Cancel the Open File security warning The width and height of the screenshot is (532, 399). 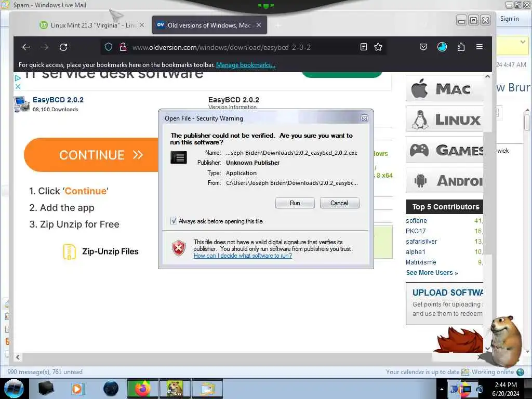click(339, 203)
